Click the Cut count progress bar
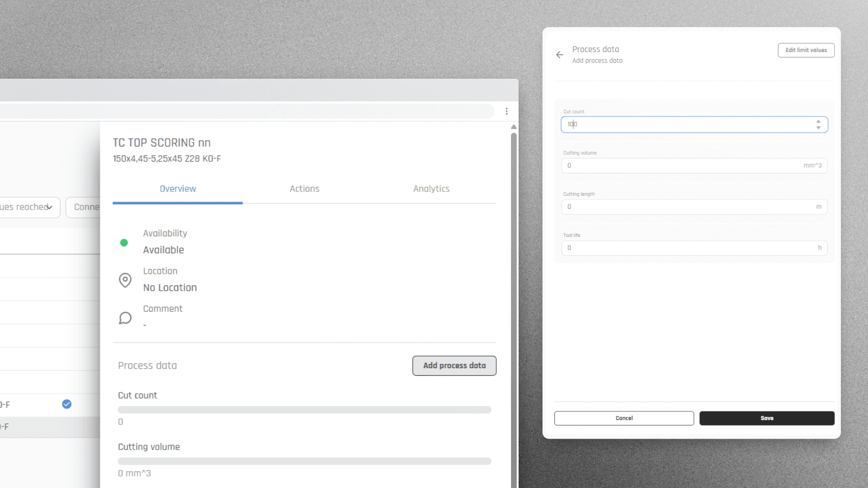Viewport: 868px width, 488px height. click(304, 410)
